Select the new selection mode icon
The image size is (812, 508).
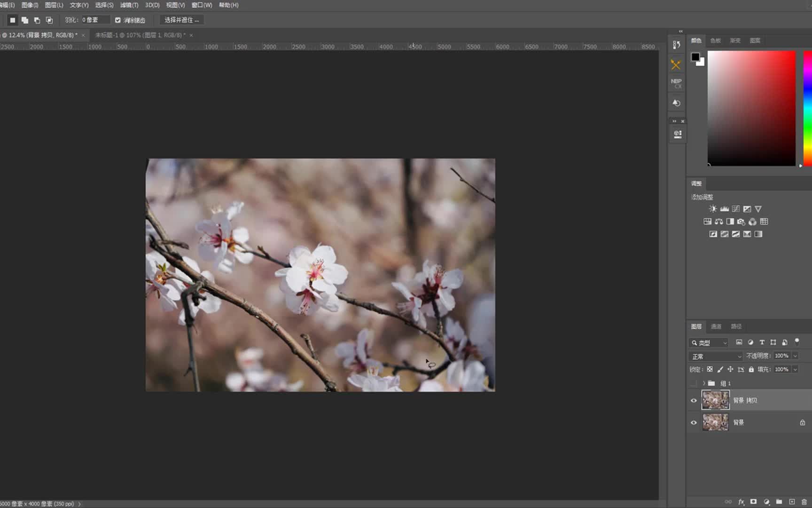point(13,20)
